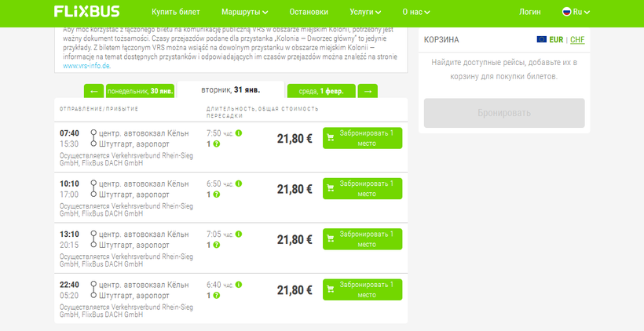Click transfers help icon on 22:40 trip
The image size is (644, 331).
pos(216,296)
